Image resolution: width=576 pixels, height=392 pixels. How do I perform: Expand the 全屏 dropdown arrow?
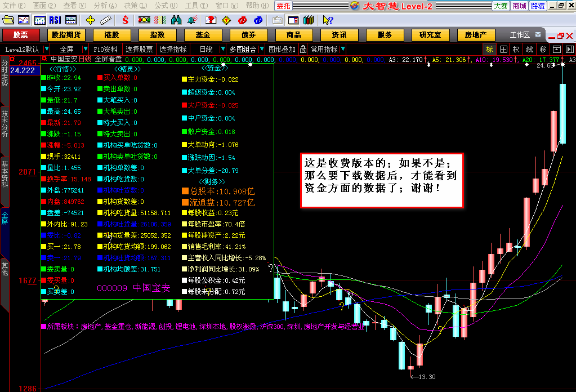[x=85, y=49]
